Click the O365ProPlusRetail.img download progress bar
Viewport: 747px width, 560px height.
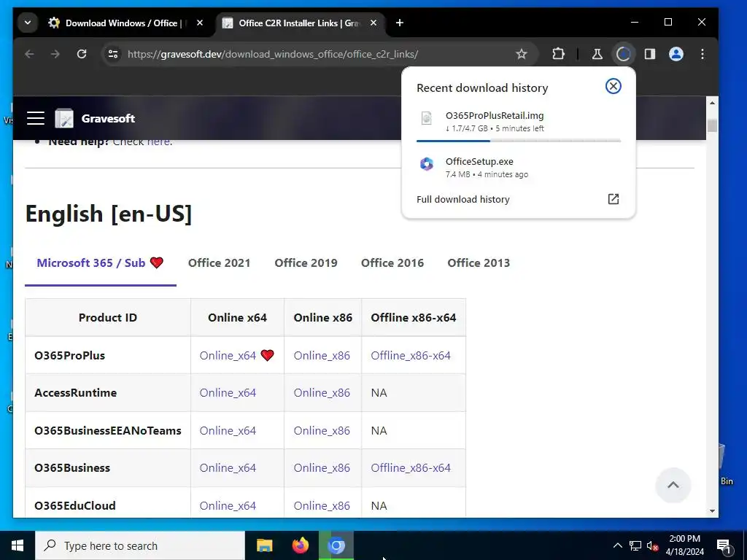519,141
